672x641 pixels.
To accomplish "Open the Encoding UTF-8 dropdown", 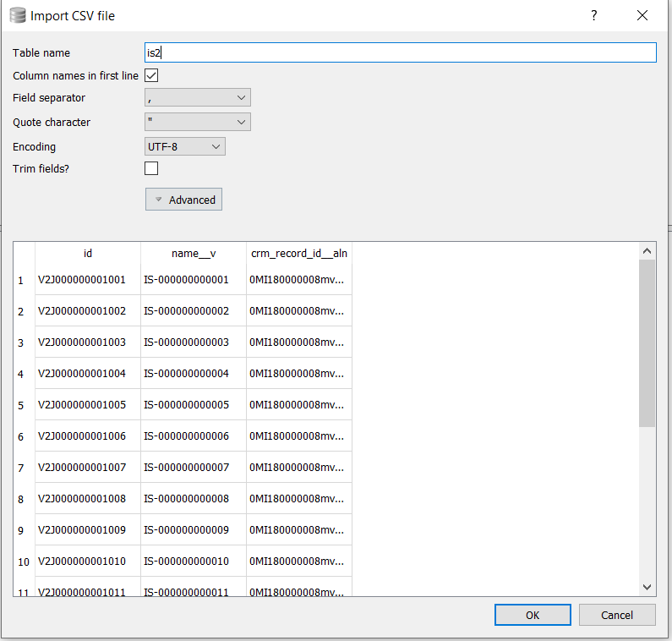I will (x=185, y=147).
